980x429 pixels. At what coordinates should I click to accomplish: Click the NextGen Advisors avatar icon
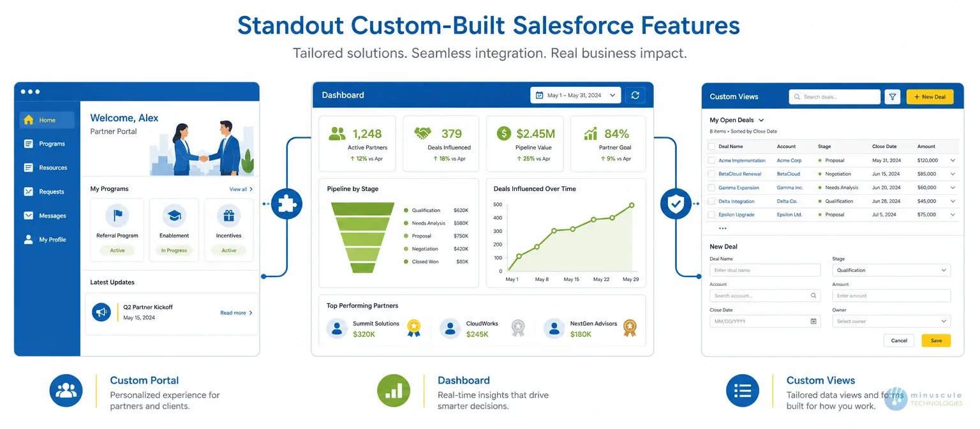click(x=554, y=329)
